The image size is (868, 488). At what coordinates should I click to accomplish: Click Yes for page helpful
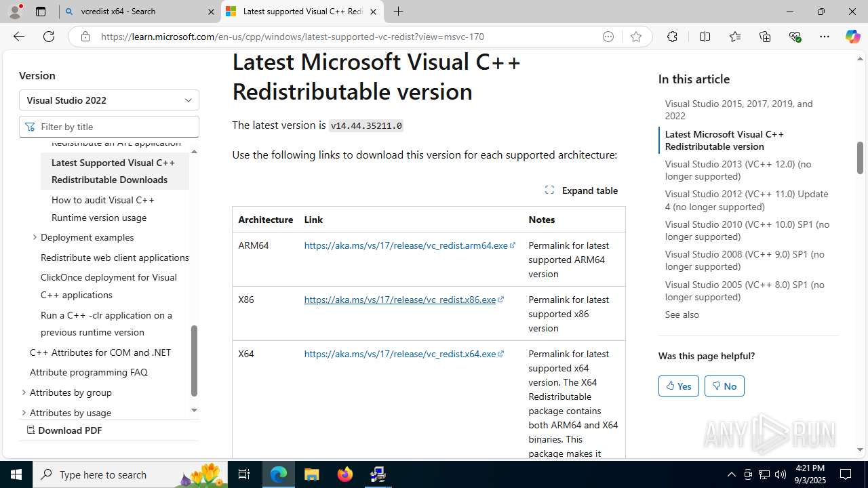(x=679, y=386)
